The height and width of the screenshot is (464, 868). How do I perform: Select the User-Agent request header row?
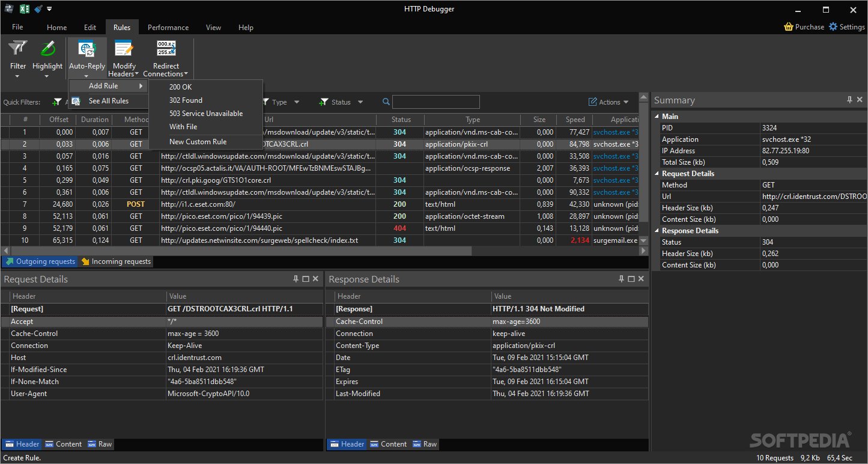pyautogui.click(x=162, y=394)
